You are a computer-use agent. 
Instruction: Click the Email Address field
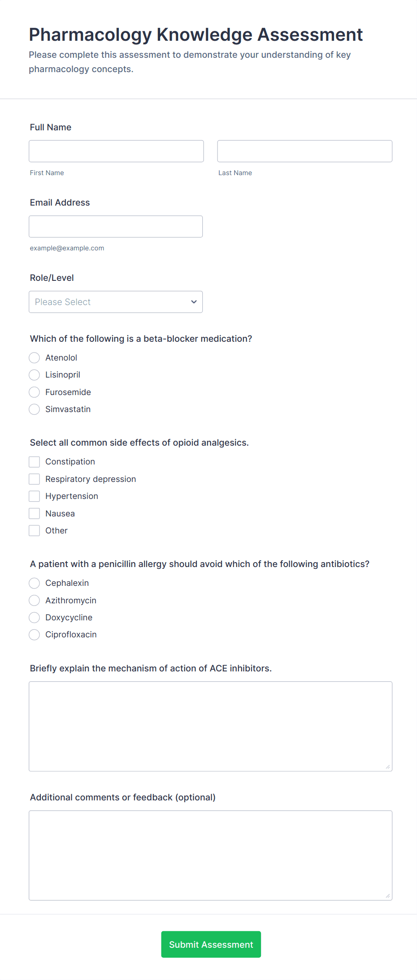coord(116,226)
